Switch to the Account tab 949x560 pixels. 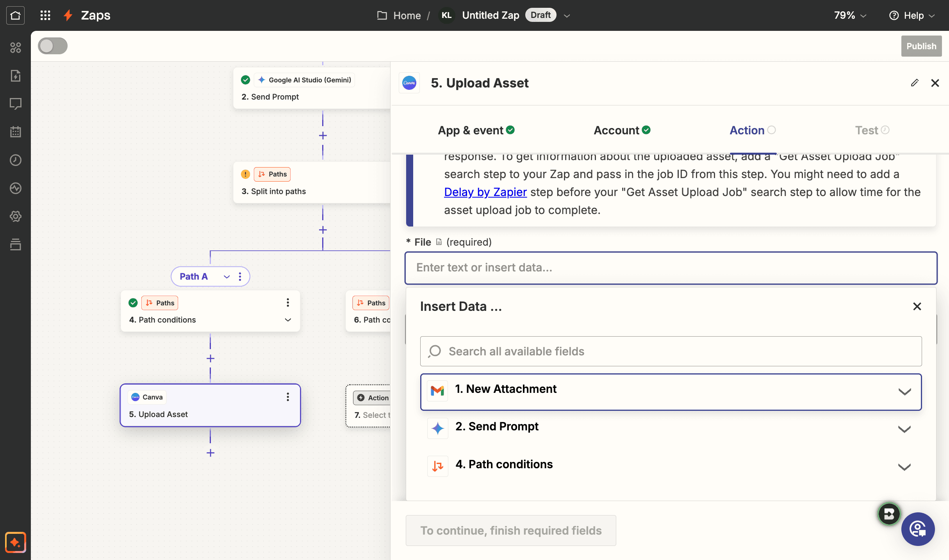tap(622, 130)
